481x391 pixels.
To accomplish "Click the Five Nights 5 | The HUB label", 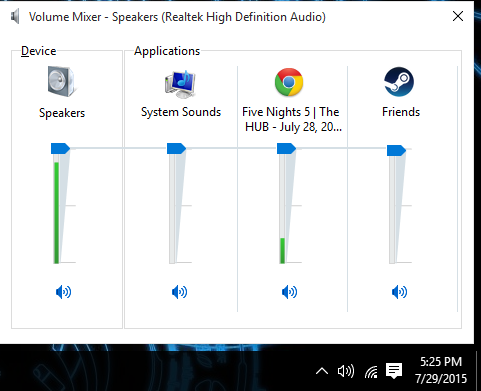I will click(x=291, y=119).
